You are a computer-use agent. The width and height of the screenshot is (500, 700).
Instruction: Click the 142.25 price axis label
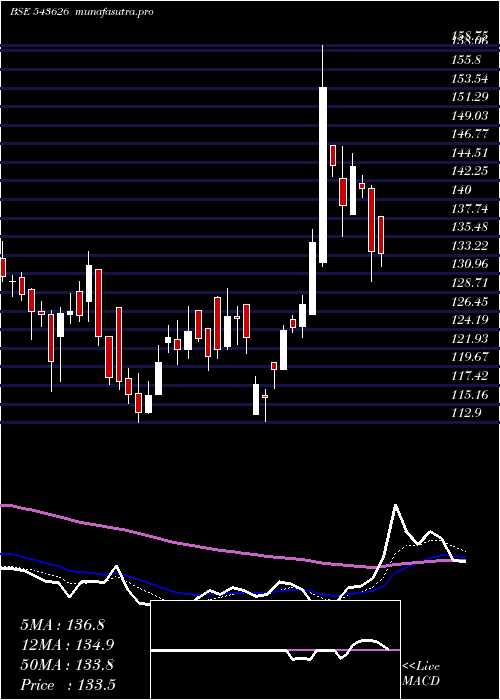tap(470, 171)
